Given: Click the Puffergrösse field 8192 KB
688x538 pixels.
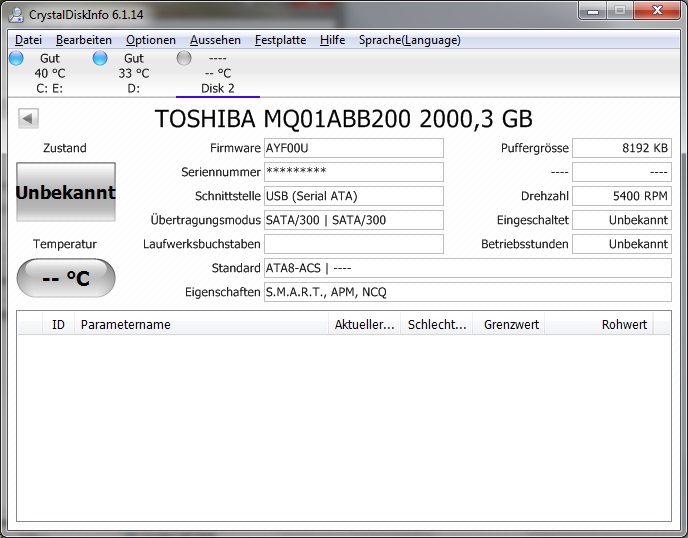Looking at the screenshot, I should tap(622, 148).
